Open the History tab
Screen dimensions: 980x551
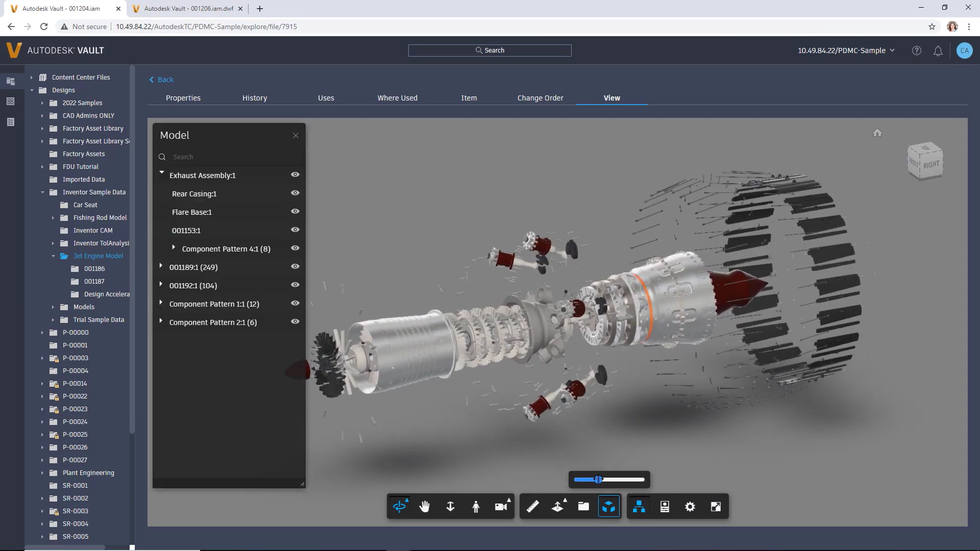point(254,98)
